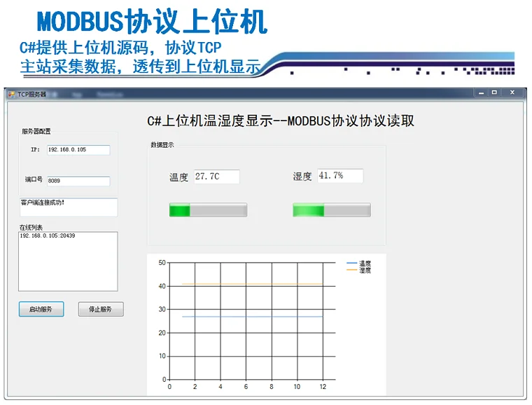Viewport: 532px width, 405px height.
Task: Close the TCP服务器 window
Action: click(512, 92)
